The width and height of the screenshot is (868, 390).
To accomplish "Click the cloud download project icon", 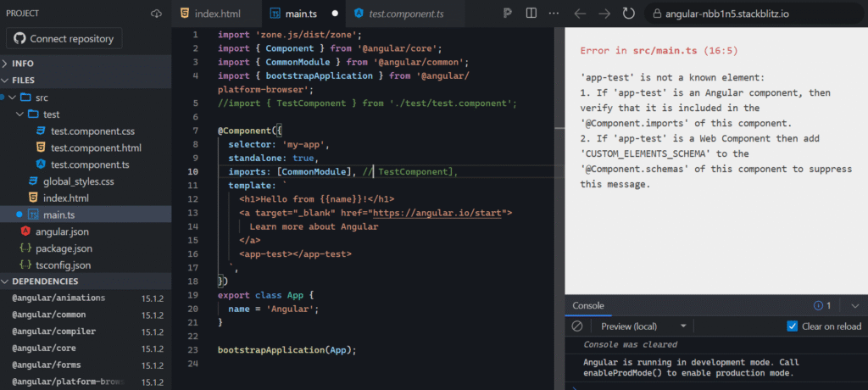I will click(156, 14).
